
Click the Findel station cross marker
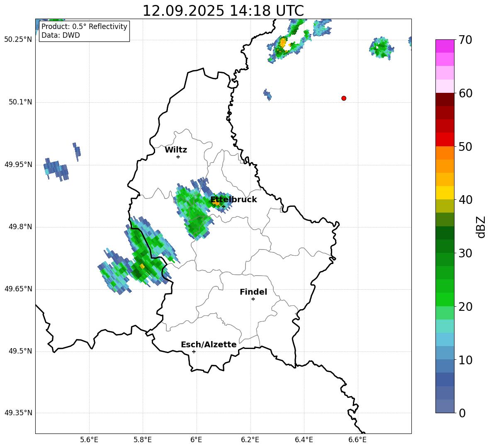click(x=253, y=299)
